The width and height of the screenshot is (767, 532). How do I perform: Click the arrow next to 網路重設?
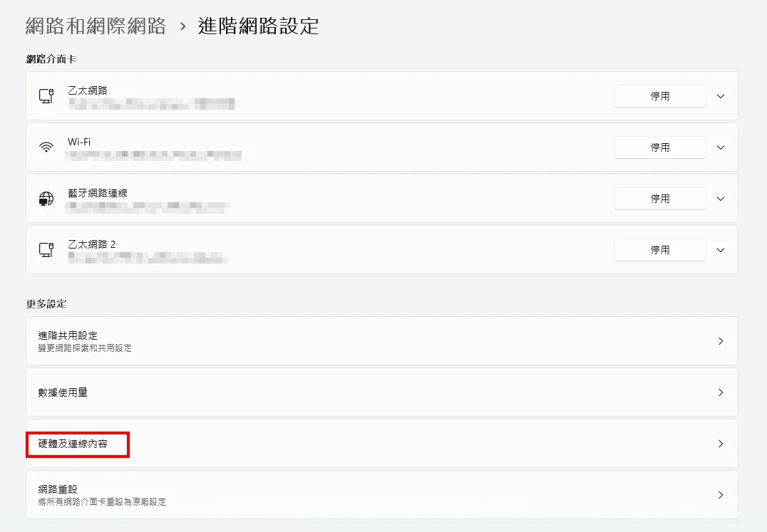(721, 495)
